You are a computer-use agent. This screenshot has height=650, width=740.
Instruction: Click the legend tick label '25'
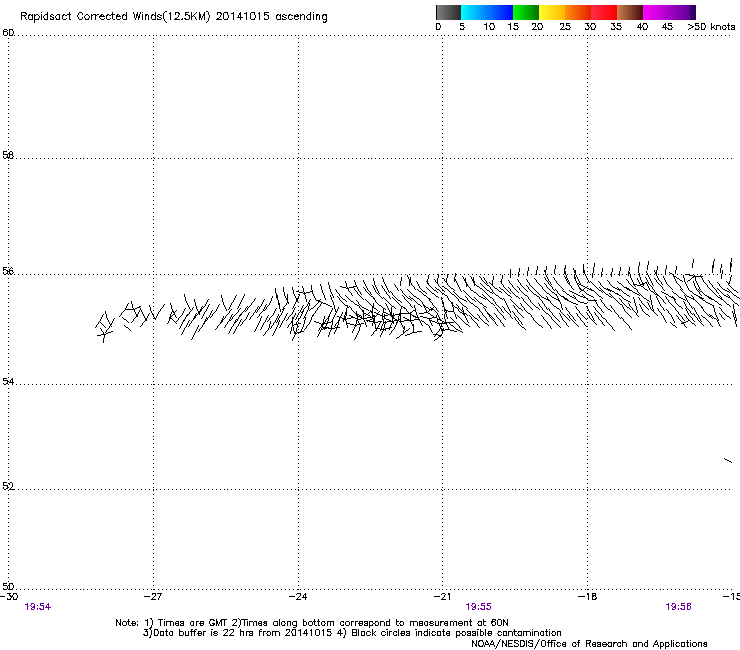(x=565, y=27)
